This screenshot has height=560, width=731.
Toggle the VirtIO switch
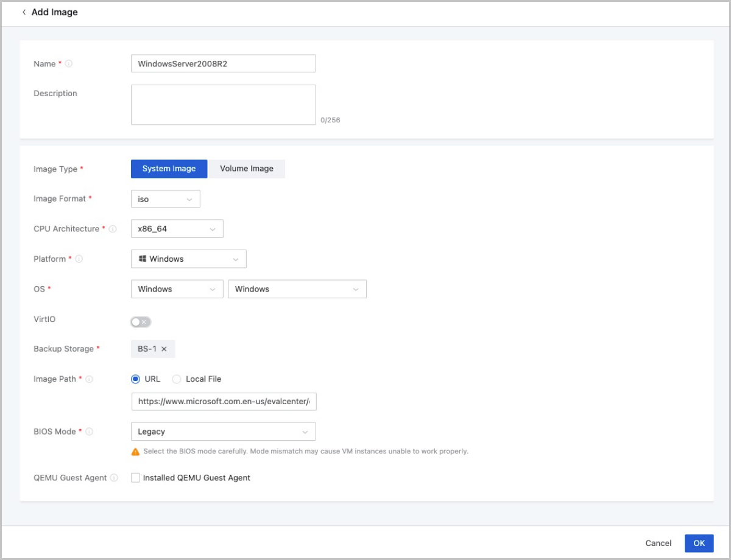[141, 322]
